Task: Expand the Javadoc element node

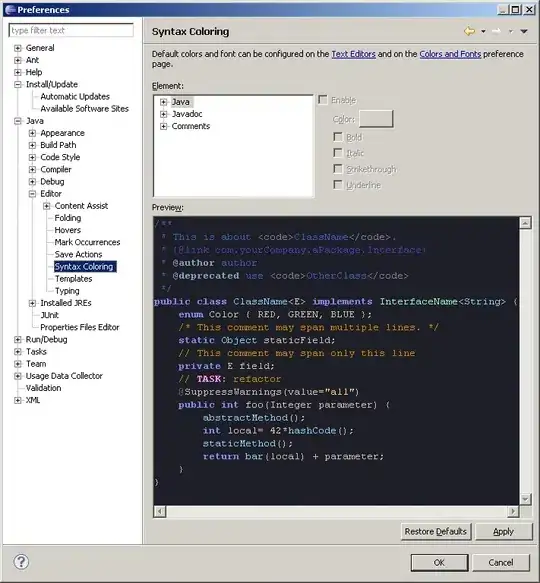Action: pos(163,114)
